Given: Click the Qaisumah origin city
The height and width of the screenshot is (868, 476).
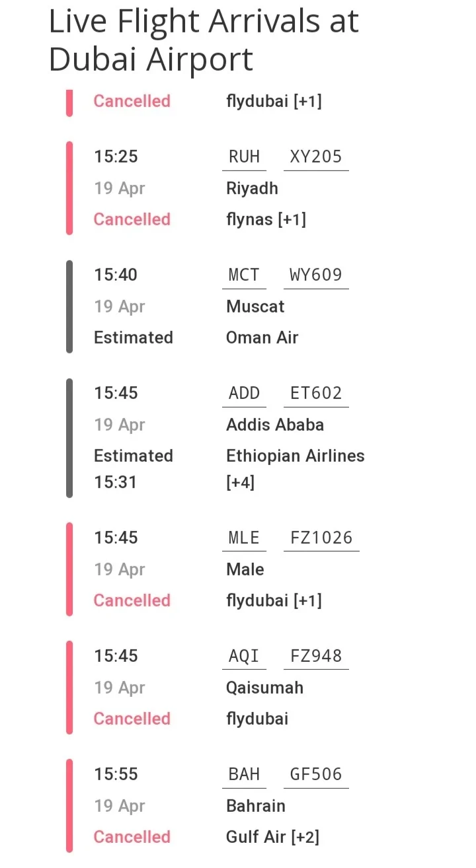Looking at the screenshot, I should click(264, 688).
